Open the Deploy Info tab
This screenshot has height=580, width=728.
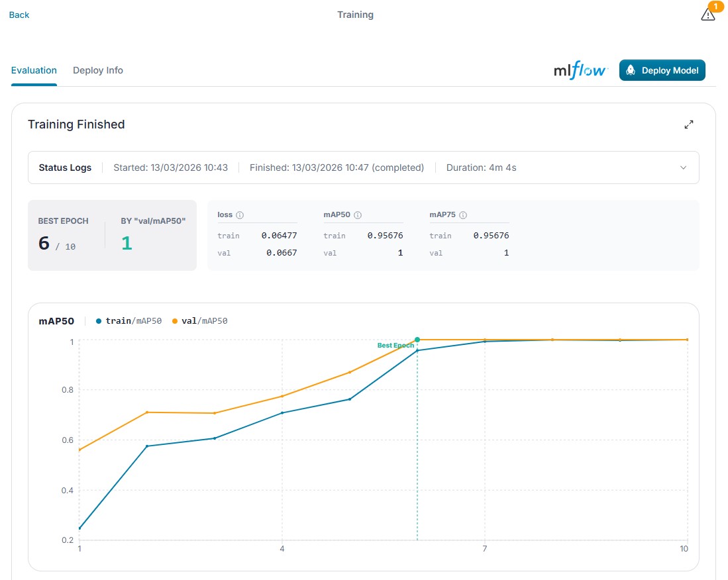98,71
